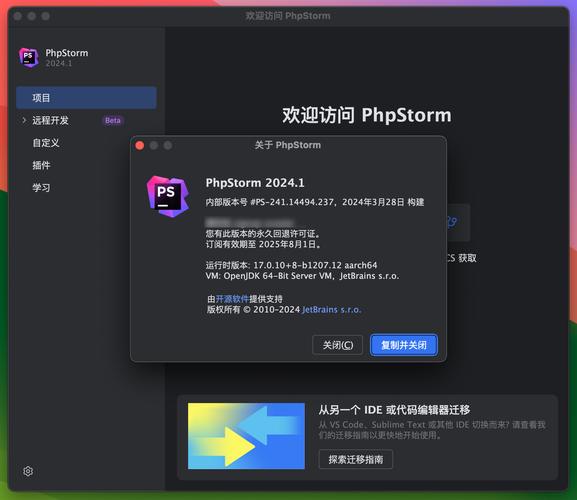Click the 运行时版本 17.0.10+8-b1207.12 line
The image size is (577, 500).
[x=291, y=265]
